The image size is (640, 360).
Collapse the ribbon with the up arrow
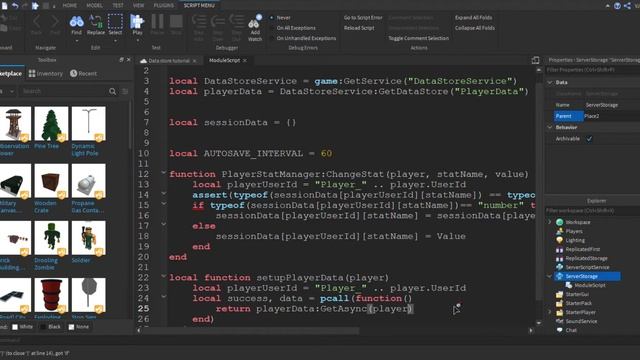(607, 6)
